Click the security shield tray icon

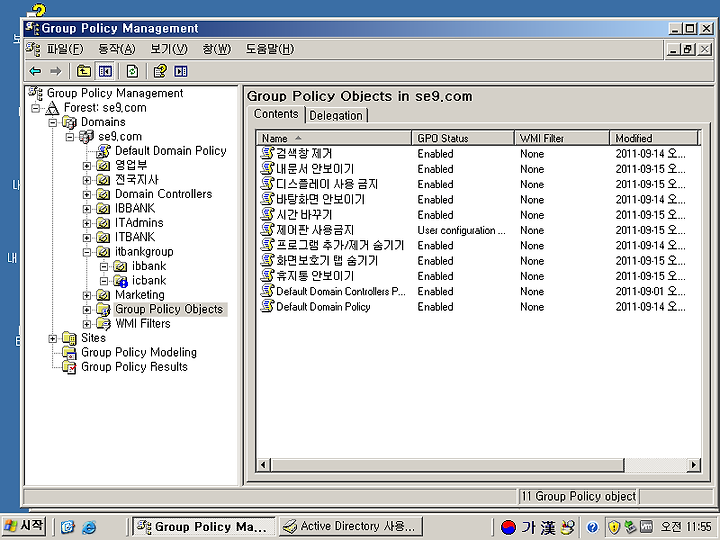coord(613,527)
